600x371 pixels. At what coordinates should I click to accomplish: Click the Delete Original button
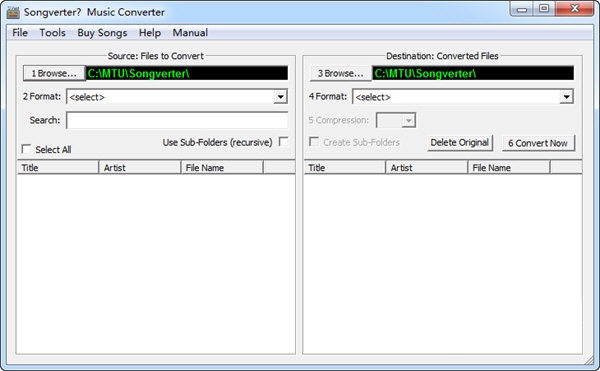point(460,143)
